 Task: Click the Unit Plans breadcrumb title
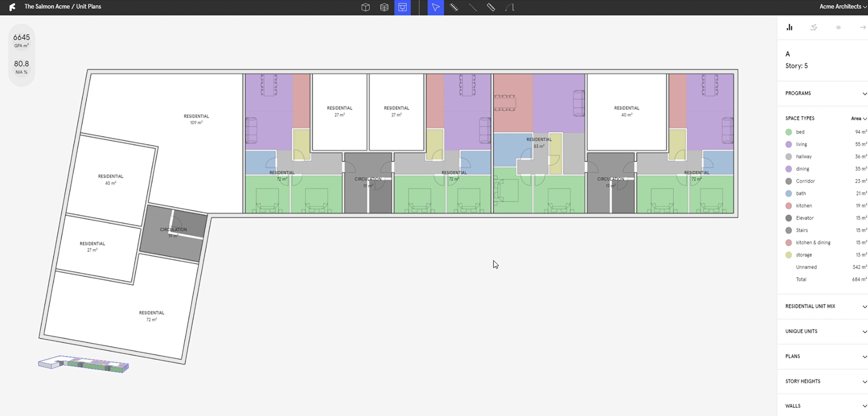89,6
